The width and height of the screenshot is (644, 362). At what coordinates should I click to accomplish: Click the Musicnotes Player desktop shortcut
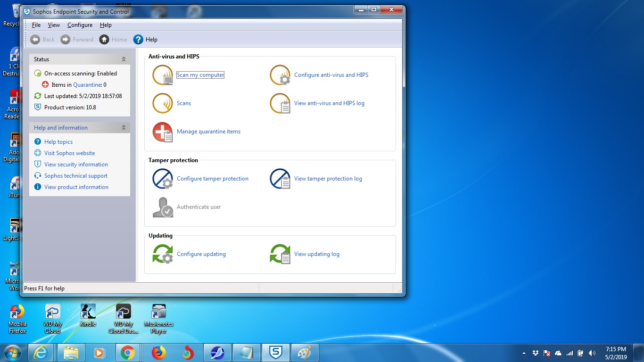tap(158, 319)
